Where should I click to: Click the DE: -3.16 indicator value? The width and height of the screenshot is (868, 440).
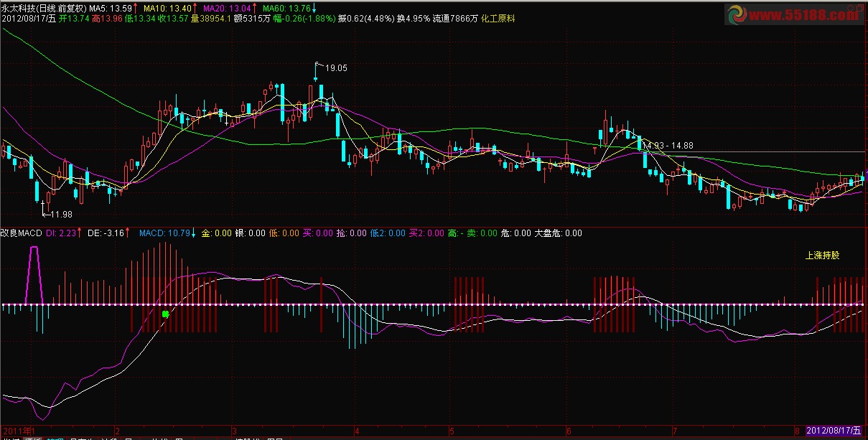107,233
